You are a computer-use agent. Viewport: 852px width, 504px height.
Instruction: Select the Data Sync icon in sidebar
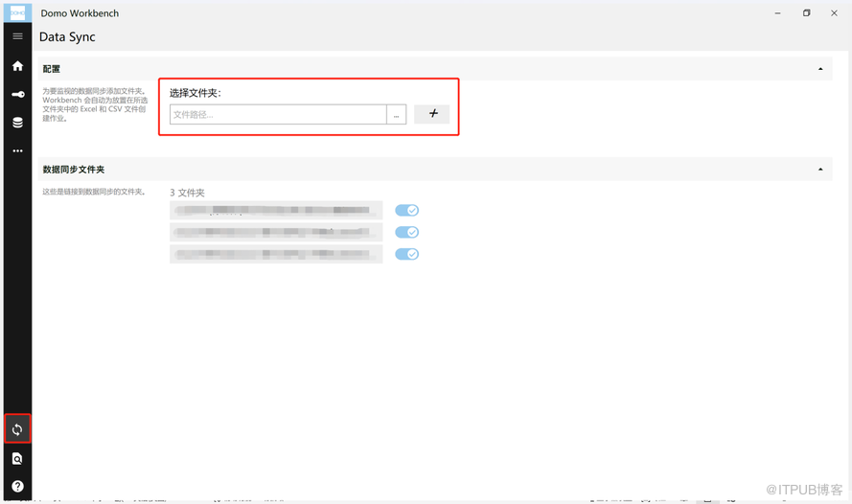[17, 429]
